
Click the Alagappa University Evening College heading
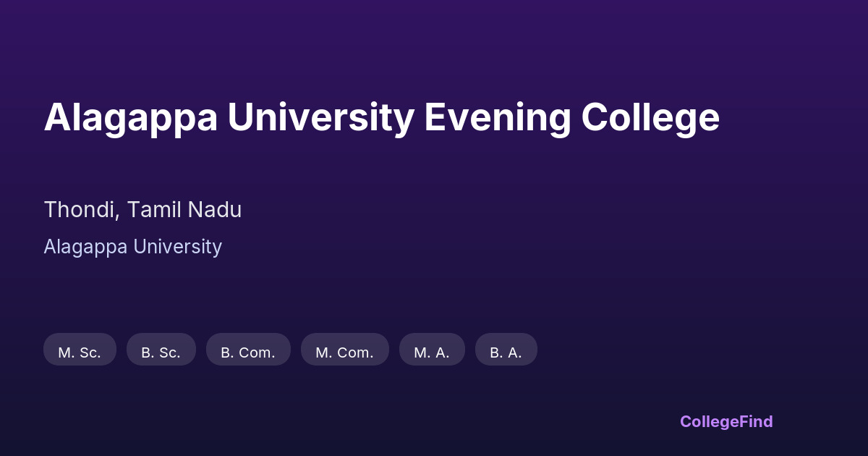coord(381,117)
